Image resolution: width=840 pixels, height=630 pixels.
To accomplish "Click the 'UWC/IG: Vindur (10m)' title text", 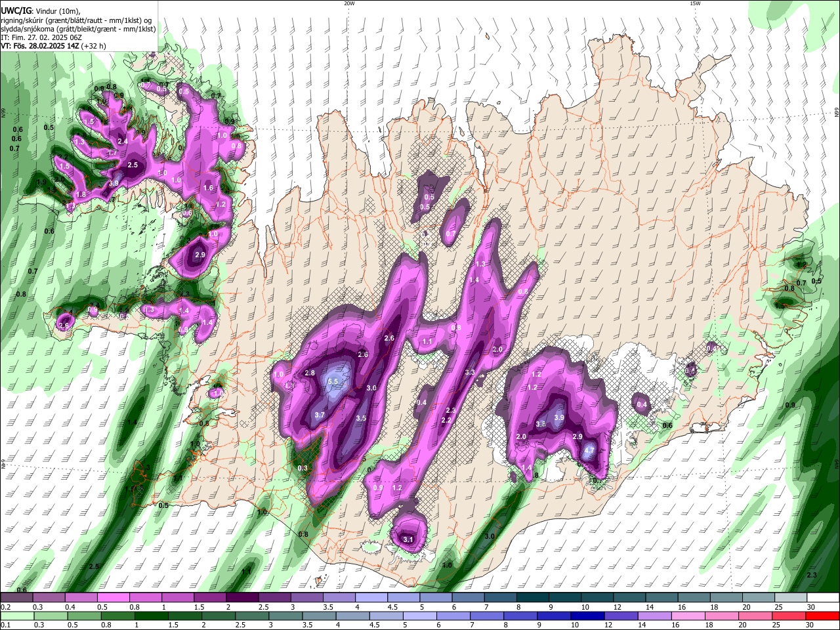I will [x=40, y=11].
